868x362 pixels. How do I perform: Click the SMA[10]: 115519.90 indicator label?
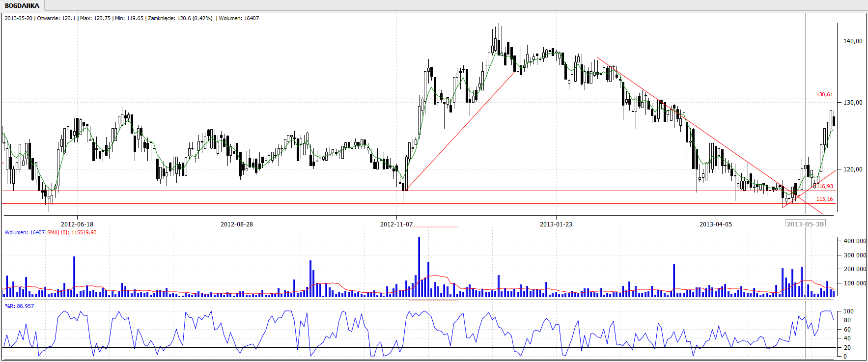[72, 232]
